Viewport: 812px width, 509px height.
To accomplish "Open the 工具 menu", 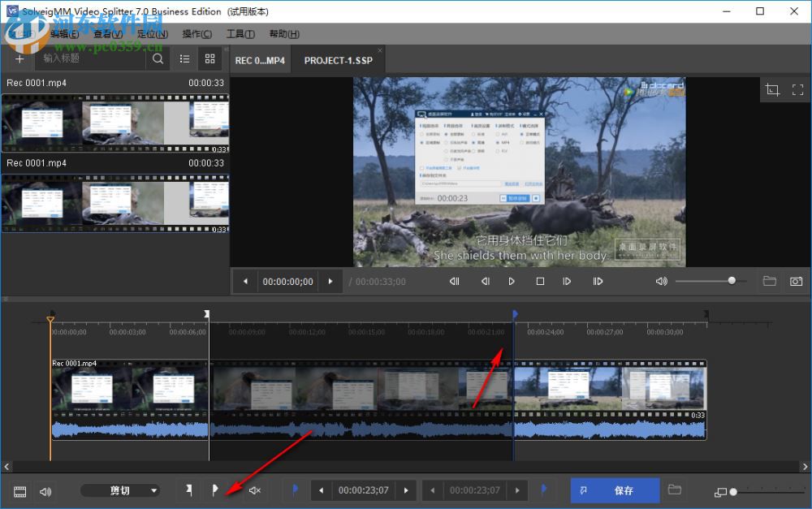I will [x=241, y=33].
